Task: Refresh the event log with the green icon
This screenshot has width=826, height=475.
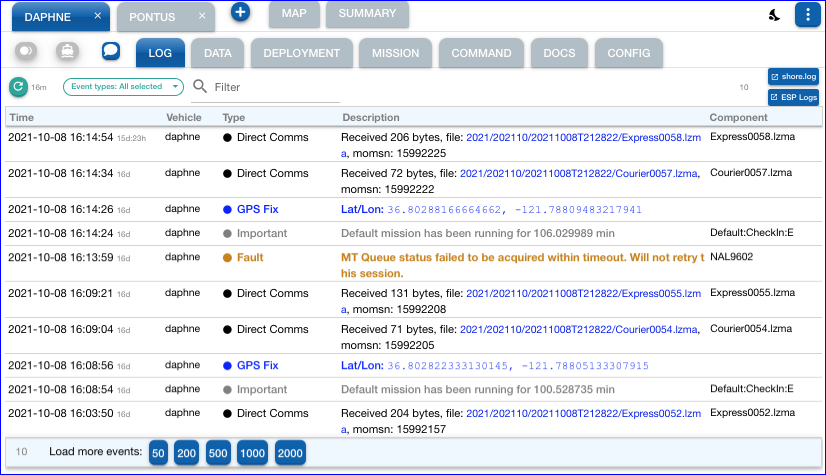Action: pos(18,87)
